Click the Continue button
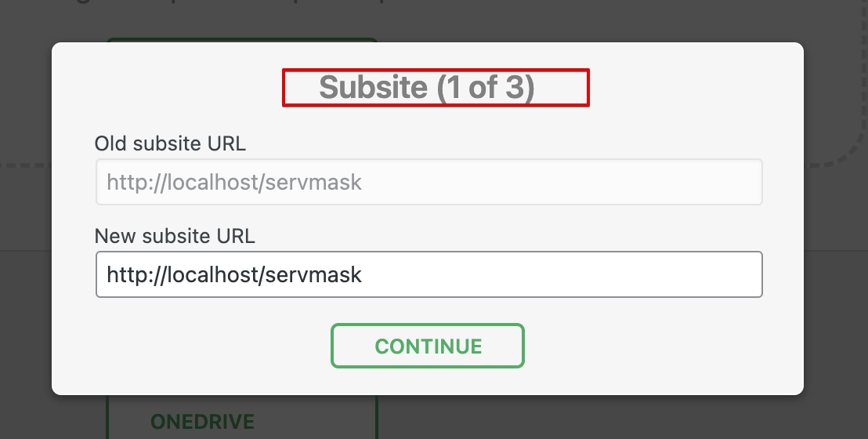868x439 pixels. pos(427,346)
